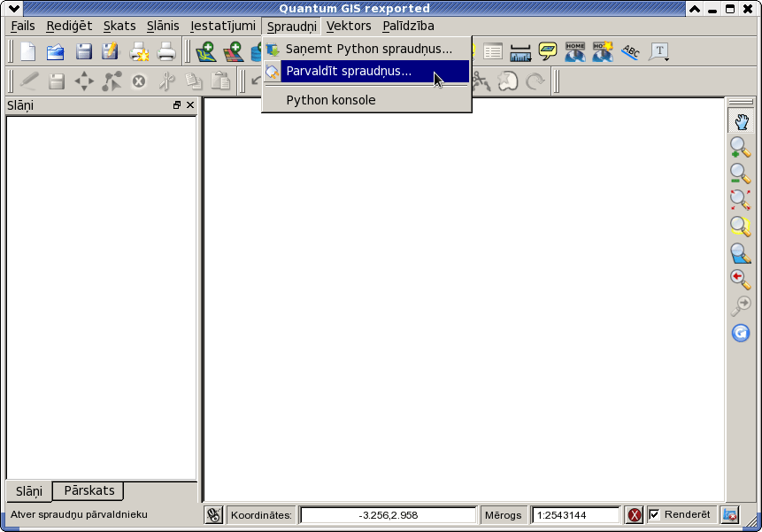Click the CRS status icon beside Renderēt
This screenshot has width=762, height=532.
(730, 514)
